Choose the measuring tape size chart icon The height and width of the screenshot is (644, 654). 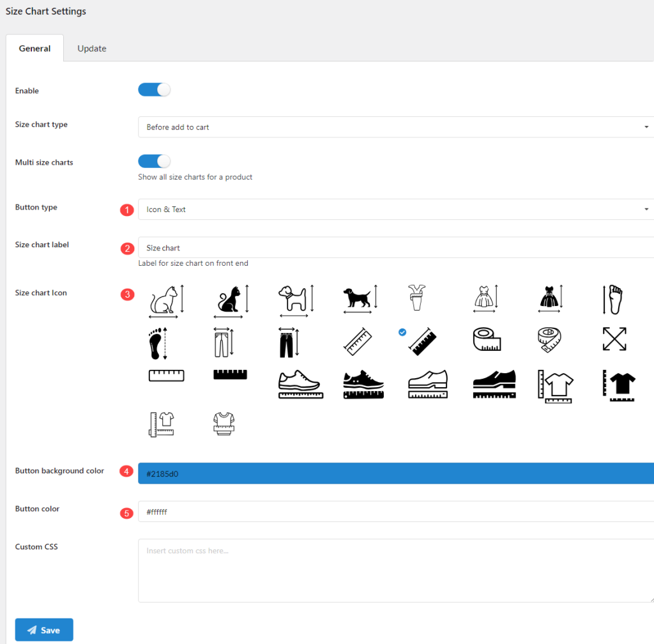pyautogui.click(x=485, y=339)
